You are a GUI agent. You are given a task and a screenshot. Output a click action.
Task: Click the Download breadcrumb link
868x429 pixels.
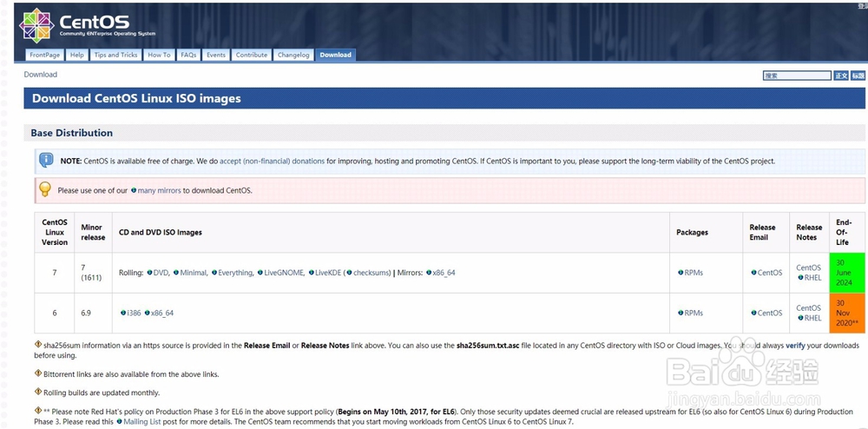41,74
